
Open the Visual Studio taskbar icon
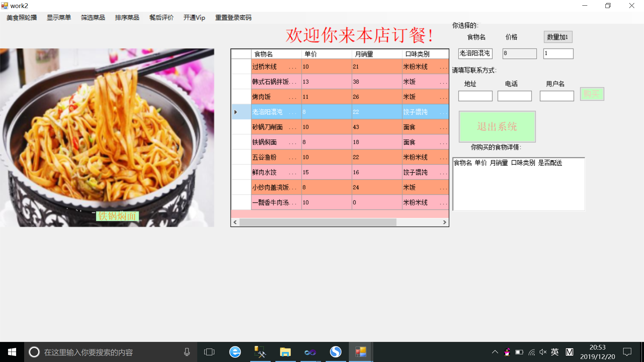click(310, 352)
